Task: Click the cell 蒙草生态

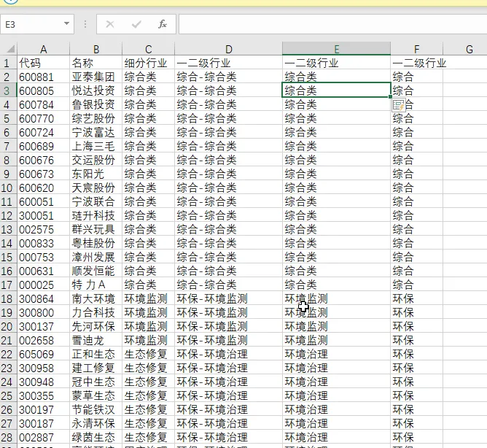Action: [x=96, y=395]
